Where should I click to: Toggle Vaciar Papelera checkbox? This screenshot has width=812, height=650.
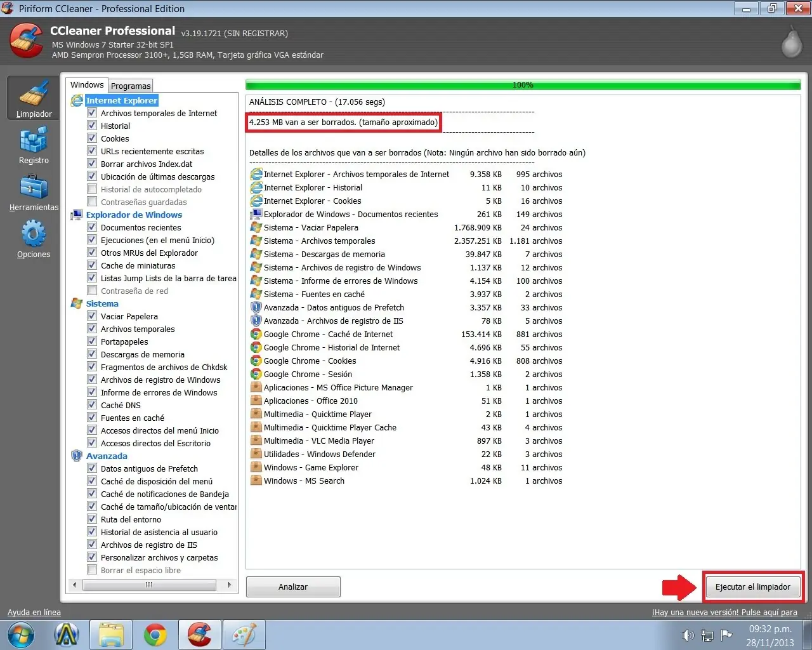(x=92, y=316)
